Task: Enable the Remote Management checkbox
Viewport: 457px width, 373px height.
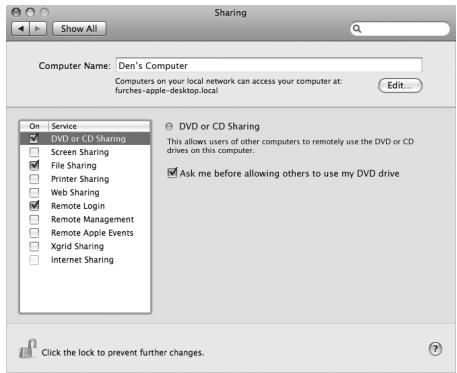Action: tap(34, 219)
